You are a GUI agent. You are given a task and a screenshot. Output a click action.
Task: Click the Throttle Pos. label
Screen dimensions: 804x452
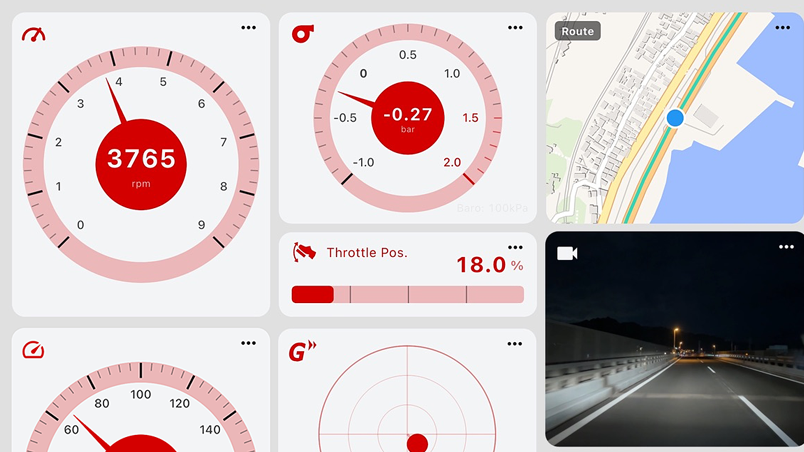click(367, 253)
